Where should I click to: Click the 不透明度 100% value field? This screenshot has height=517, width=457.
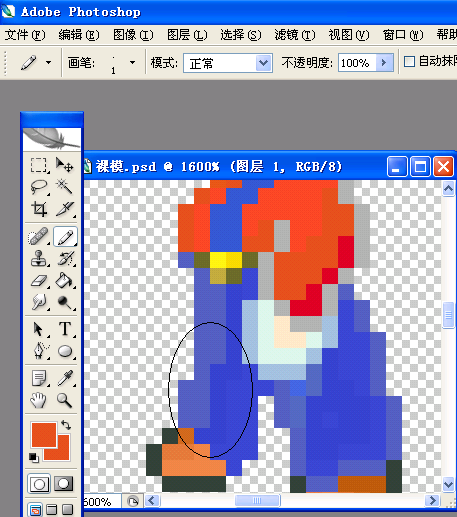point(357,63)
